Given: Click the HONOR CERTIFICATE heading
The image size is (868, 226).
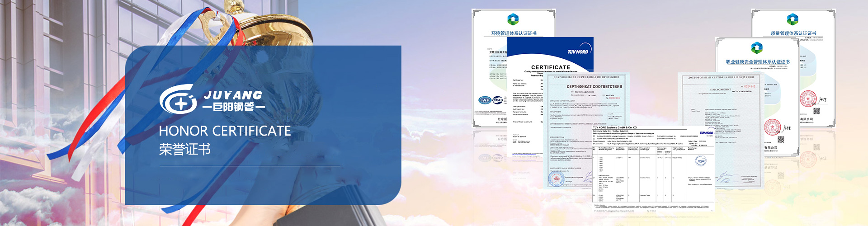Looking at the screenshot, I should tap(225, 131).
